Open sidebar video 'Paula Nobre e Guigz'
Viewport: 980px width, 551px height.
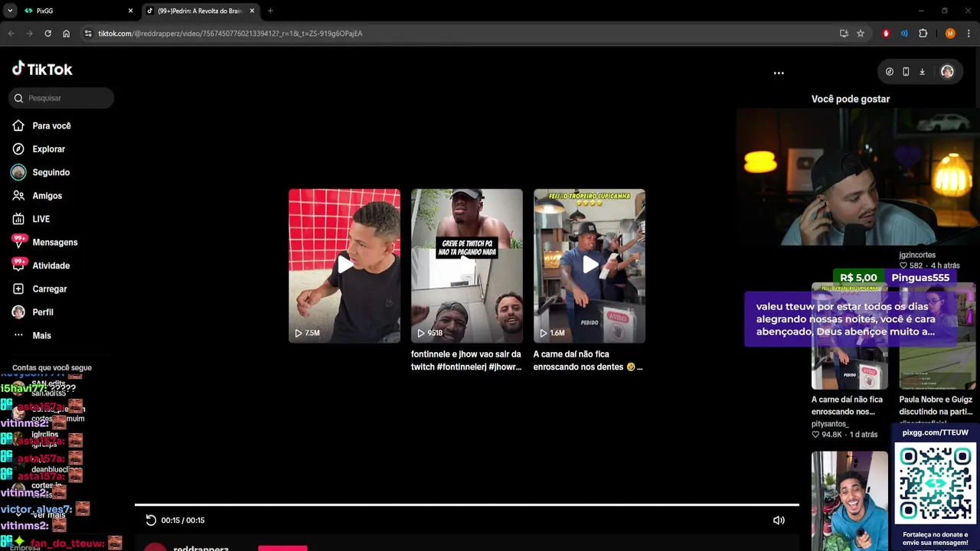point(936,406)
